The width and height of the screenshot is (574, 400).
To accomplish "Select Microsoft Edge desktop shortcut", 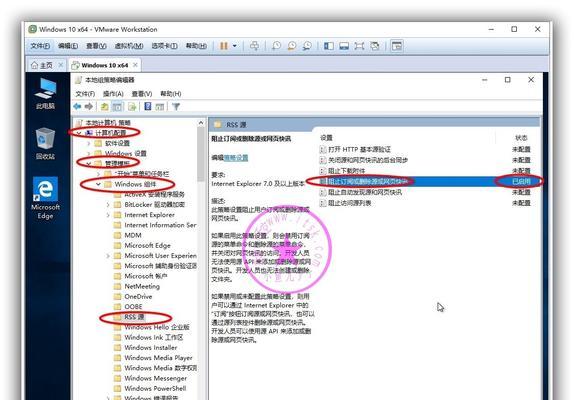I will [45, 198].
